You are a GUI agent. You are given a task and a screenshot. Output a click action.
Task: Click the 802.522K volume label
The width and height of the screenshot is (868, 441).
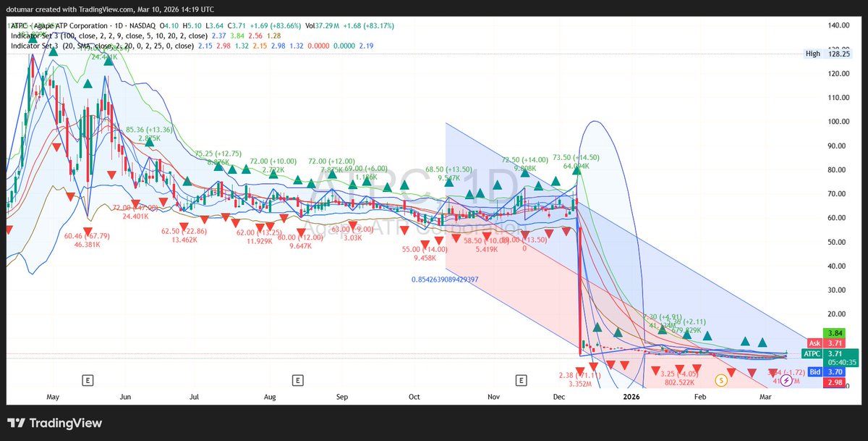(678, 382)
